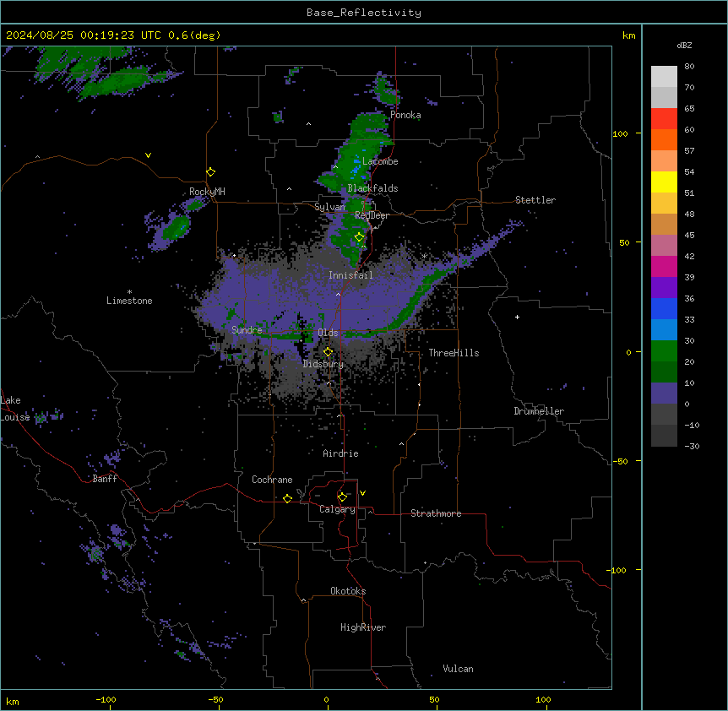Click the Louise label at the left edge
The width and height of the screenshot is (728, 711).
coord(15,418)
